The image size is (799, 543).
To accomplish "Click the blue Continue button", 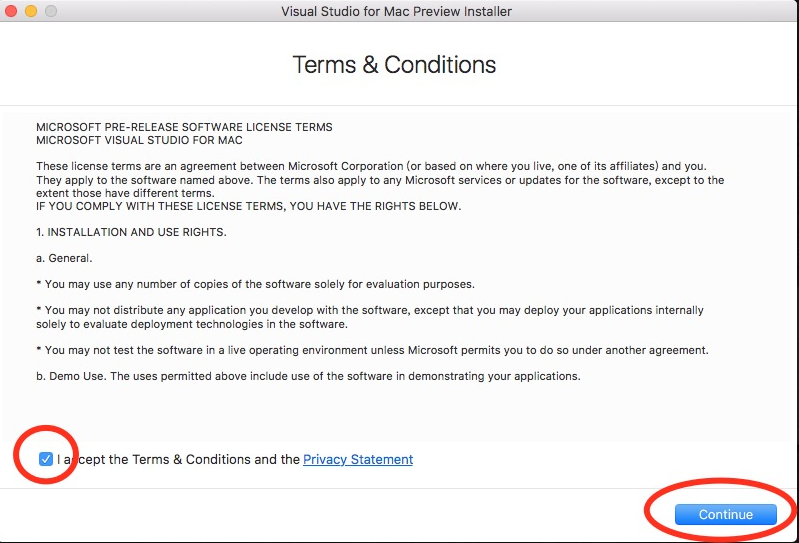I will coord(726,514).
